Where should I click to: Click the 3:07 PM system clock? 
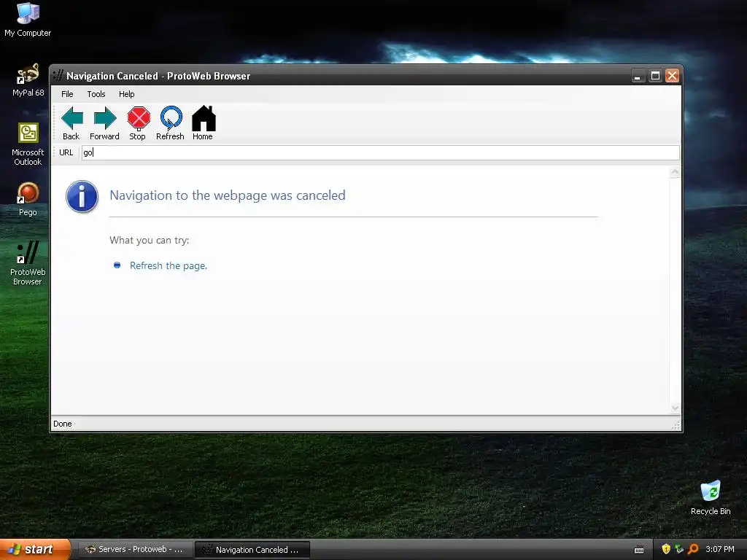coord(720,549)
